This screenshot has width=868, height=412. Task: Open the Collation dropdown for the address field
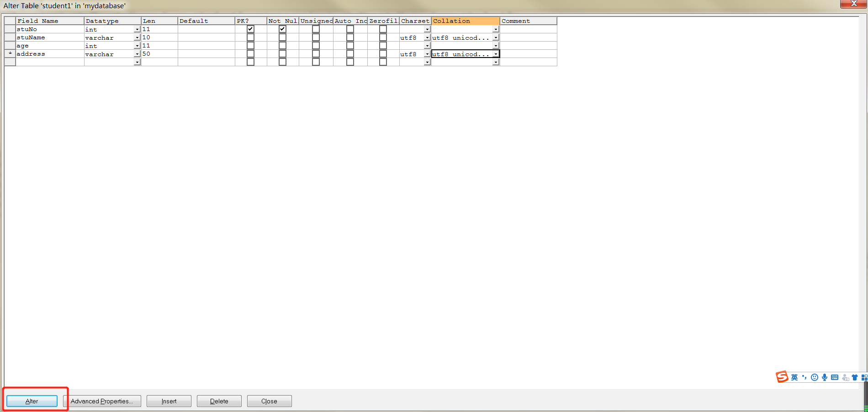[x=496, y=53]
